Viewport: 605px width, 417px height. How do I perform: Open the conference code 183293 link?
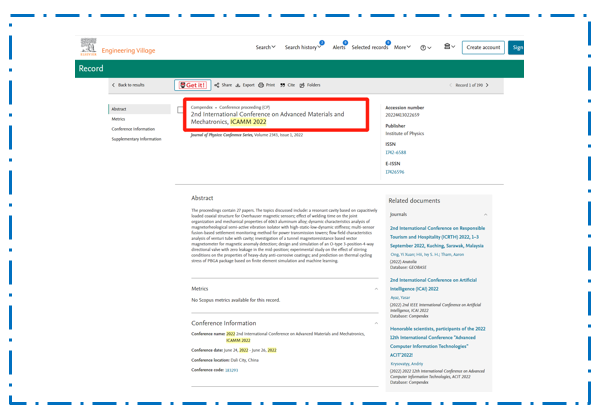[x=232, y=370]
